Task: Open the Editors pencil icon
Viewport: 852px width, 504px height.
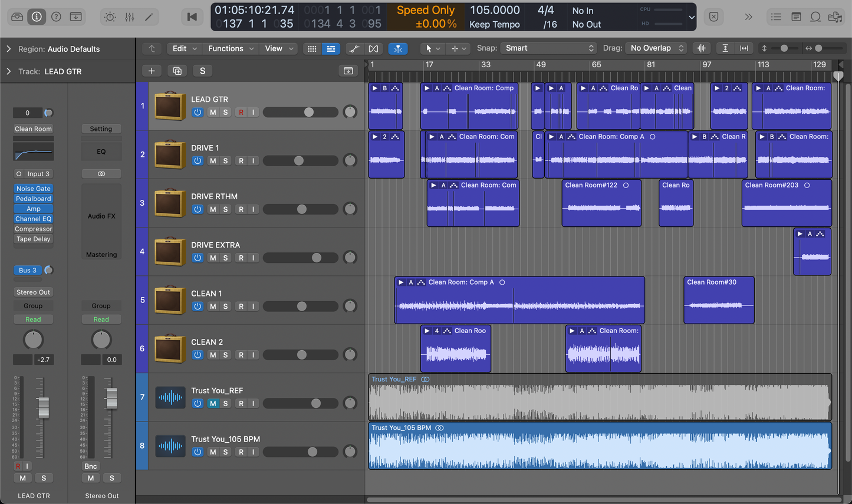Action: pos(149,17)
